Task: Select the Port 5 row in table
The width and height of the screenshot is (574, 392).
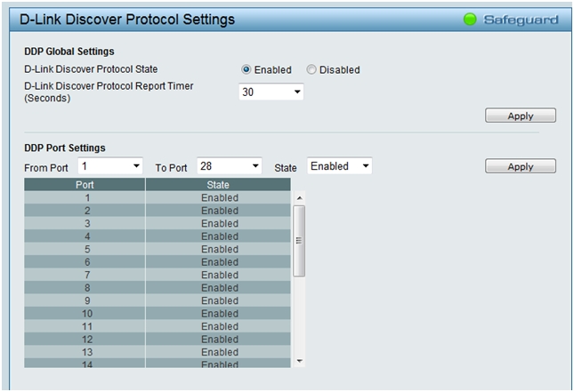Action: click(x=87, y=249)
